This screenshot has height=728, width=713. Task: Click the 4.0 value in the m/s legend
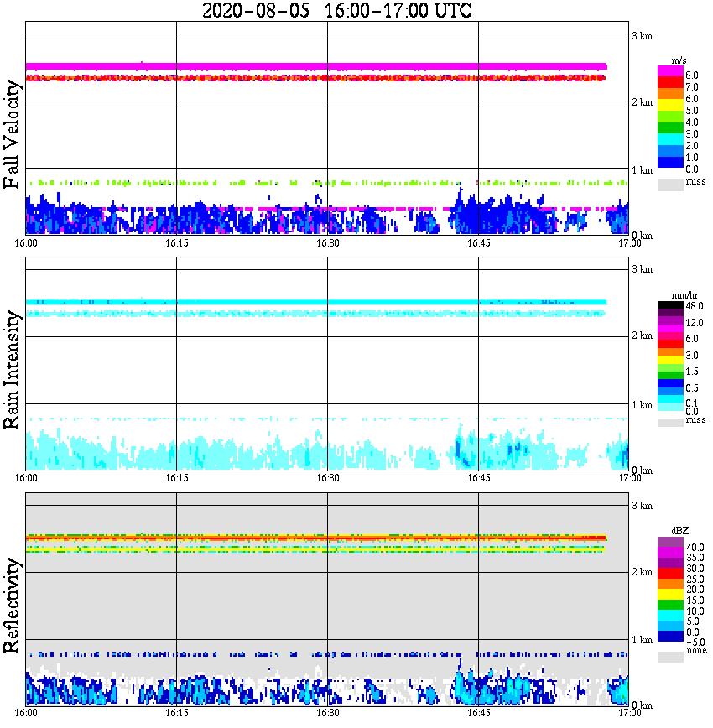pos(692,122)
